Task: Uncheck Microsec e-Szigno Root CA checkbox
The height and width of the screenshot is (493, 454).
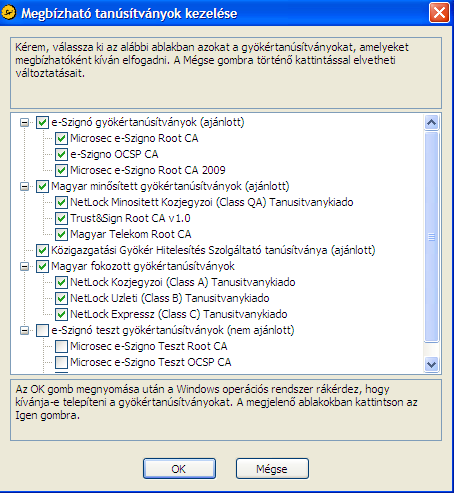Action: (x=61, y=138)
